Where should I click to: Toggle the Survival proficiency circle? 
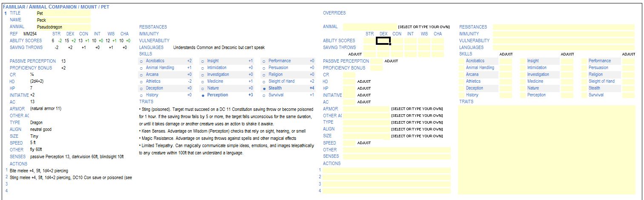(264, 96)
